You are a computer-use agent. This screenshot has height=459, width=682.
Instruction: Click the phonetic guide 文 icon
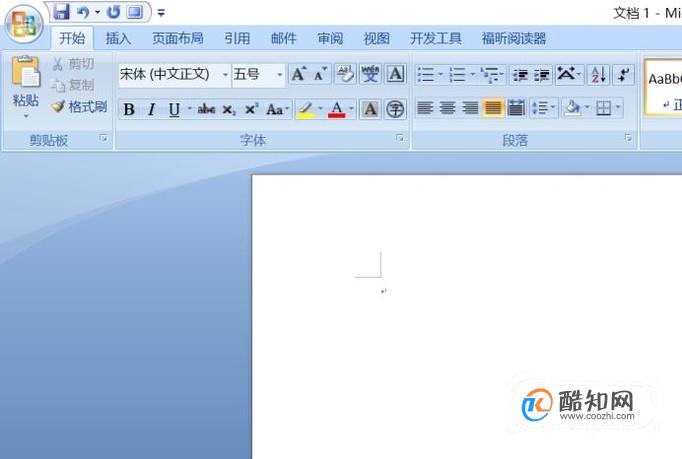[x=370, y=74]
